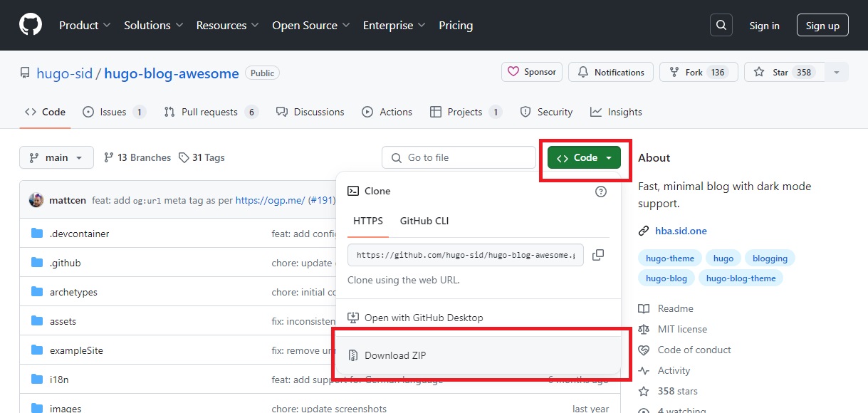Click the Code of conduct heart icon

click(644, 350)
